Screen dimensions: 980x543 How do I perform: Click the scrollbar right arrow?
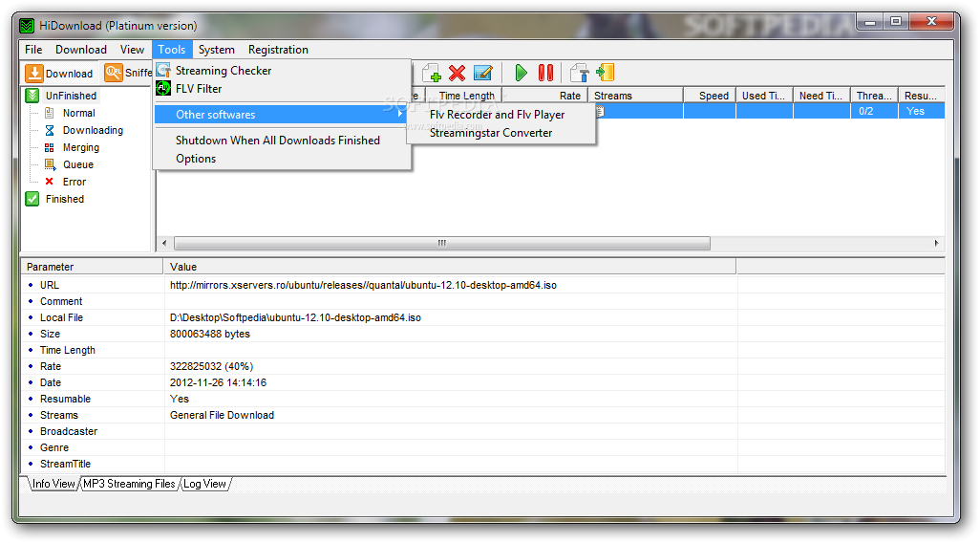pos(936,243)
